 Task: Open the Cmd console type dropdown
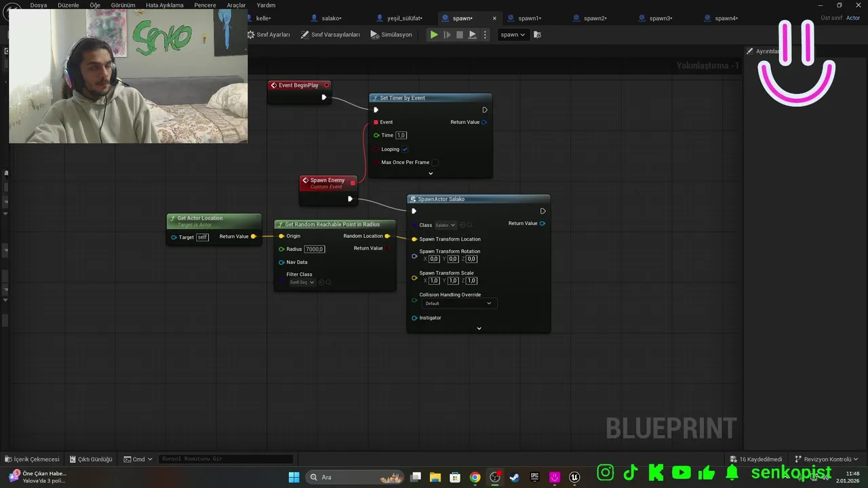pos(138,459)
